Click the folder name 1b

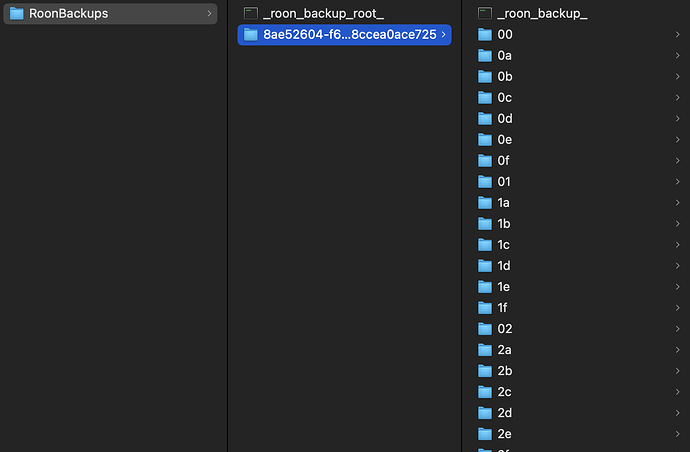[504, 224]
